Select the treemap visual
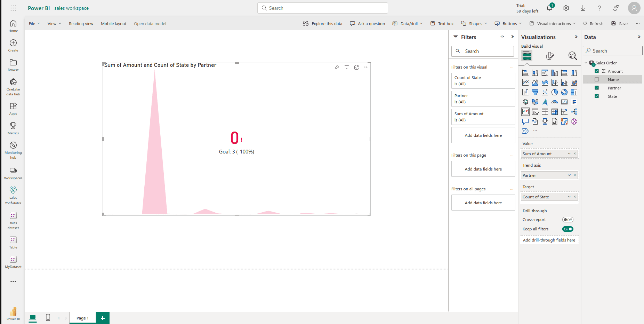Screen dimensions: 644x324 [x=574, y=92]
